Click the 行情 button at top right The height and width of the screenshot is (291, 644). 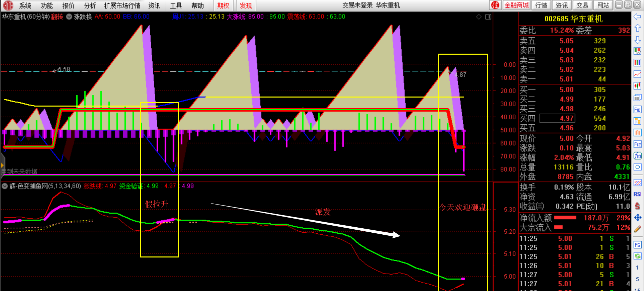click(x=541, y=5)
